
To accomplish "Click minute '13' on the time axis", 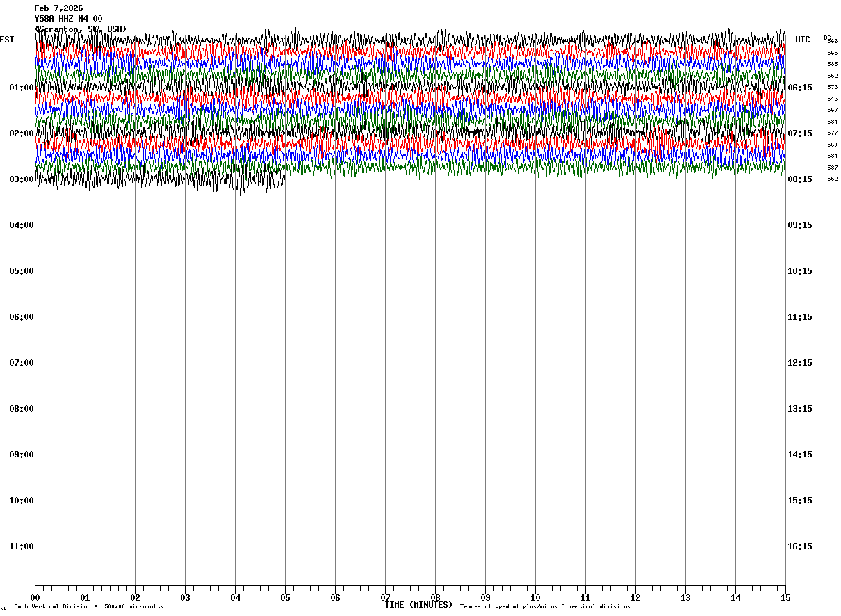I will (685, 597).
